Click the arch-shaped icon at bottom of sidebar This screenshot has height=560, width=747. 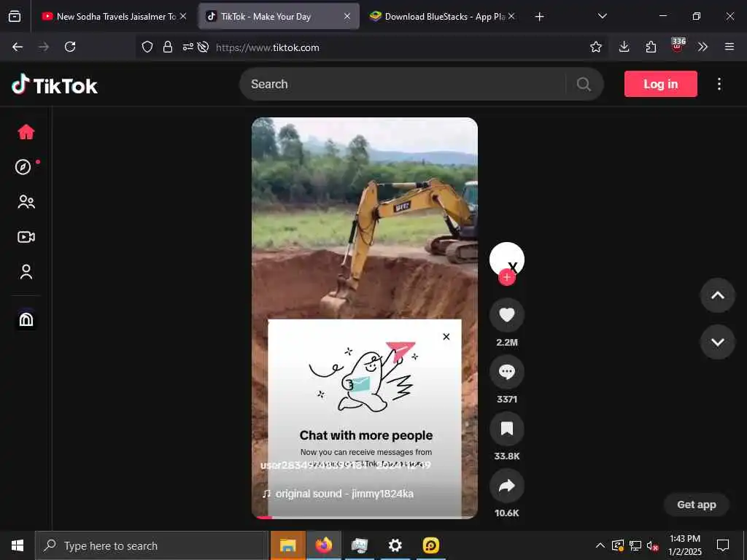(x=26, y=319)
